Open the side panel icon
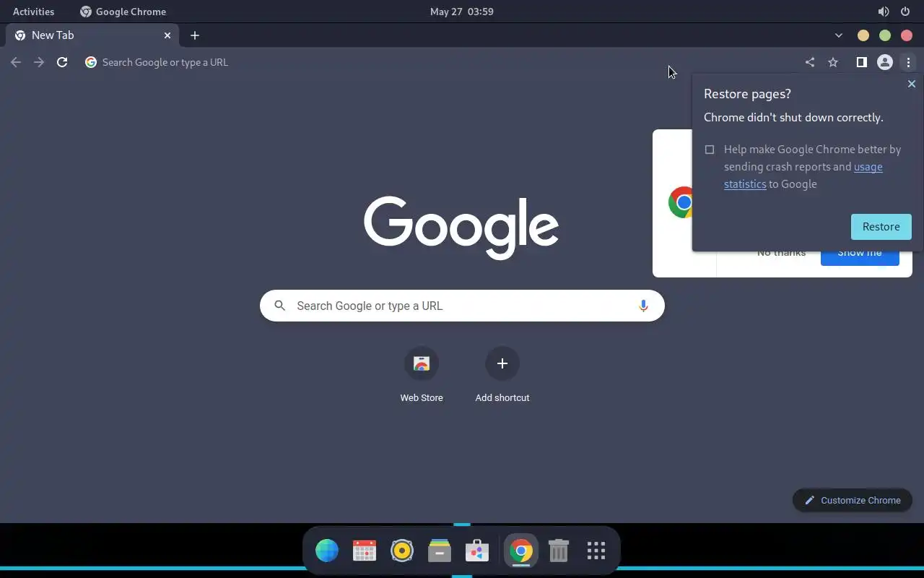Screen dimensions: 924x578 [861, 62]
